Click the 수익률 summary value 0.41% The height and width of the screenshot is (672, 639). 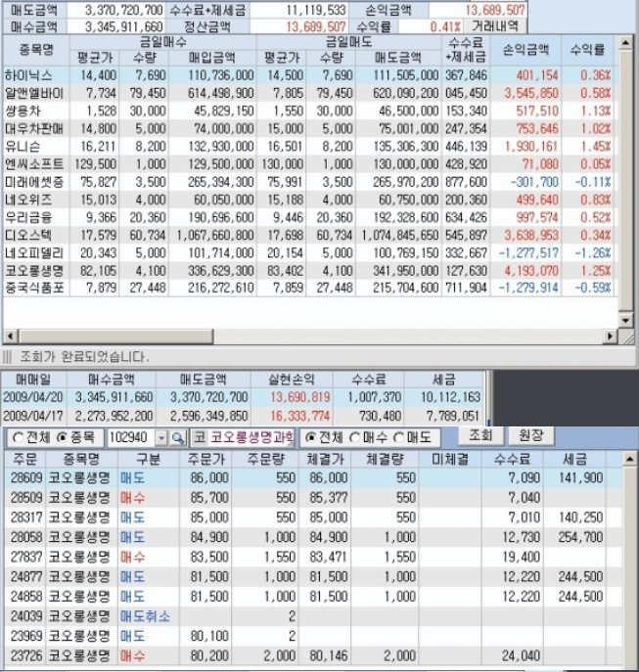(x=445, y=26)
